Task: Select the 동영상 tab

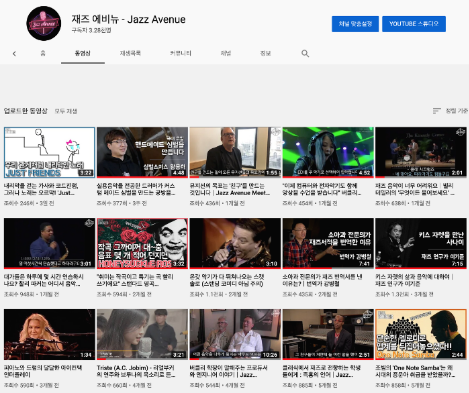Action: tap(83, 53)
